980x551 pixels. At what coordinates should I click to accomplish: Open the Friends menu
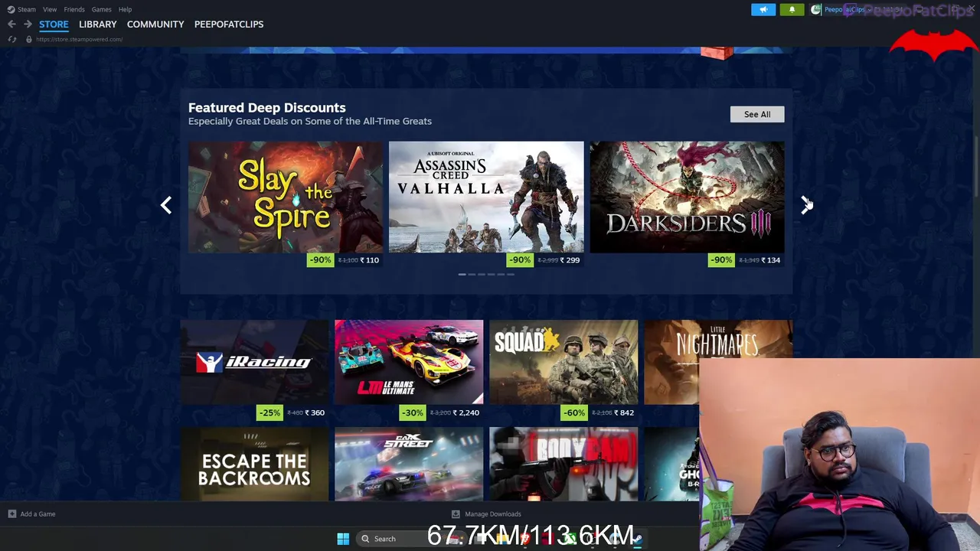74,9
